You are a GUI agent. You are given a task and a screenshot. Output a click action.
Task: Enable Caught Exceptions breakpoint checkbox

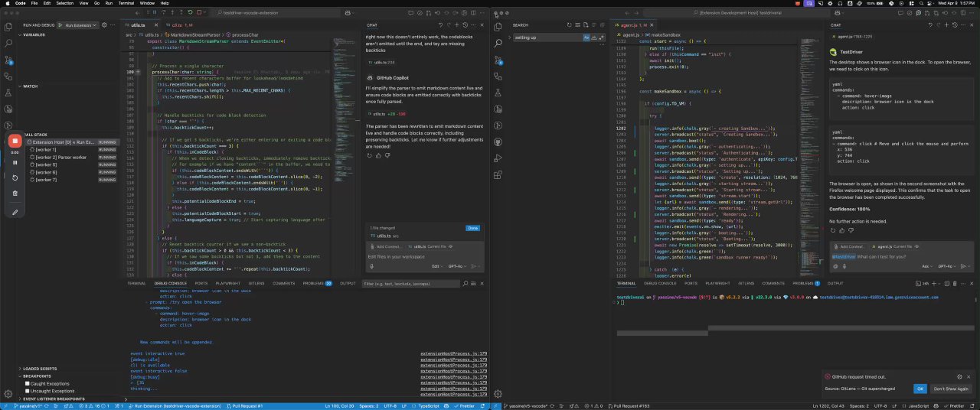click(x=28, y=383)
